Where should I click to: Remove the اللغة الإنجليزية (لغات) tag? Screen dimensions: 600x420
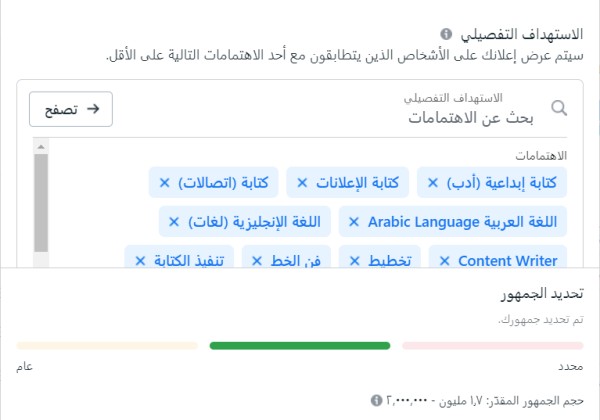pos(174,222)
